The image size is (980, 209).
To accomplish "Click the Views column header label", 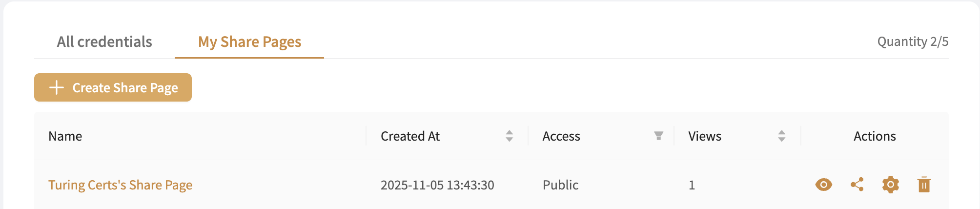I will (x=704, y=136).
